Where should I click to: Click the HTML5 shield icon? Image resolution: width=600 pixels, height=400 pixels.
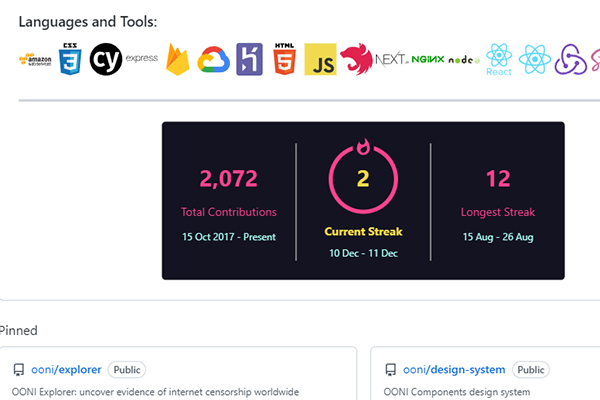point(284,60)
